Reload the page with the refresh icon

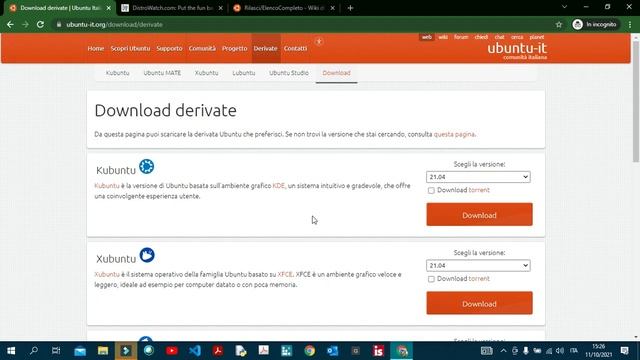point(40,24)
